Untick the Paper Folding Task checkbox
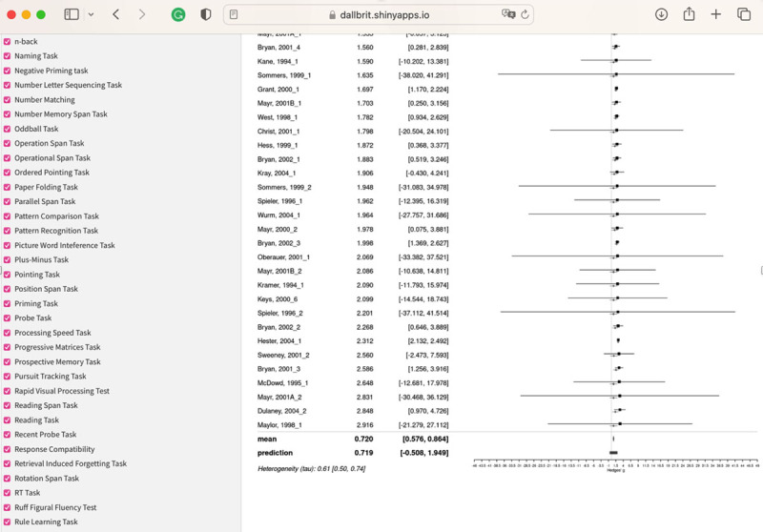 [7, 187]
